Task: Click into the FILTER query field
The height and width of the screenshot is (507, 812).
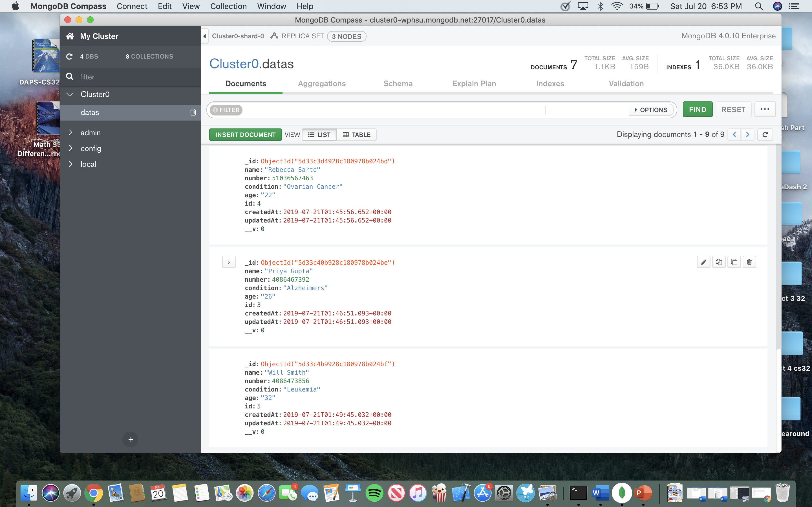Action: [392, 110]
